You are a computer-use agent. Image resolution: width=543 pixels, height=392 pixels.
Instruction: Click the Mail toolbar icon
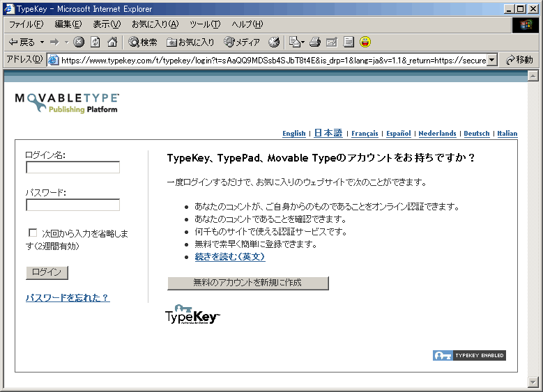coord(296,42)
